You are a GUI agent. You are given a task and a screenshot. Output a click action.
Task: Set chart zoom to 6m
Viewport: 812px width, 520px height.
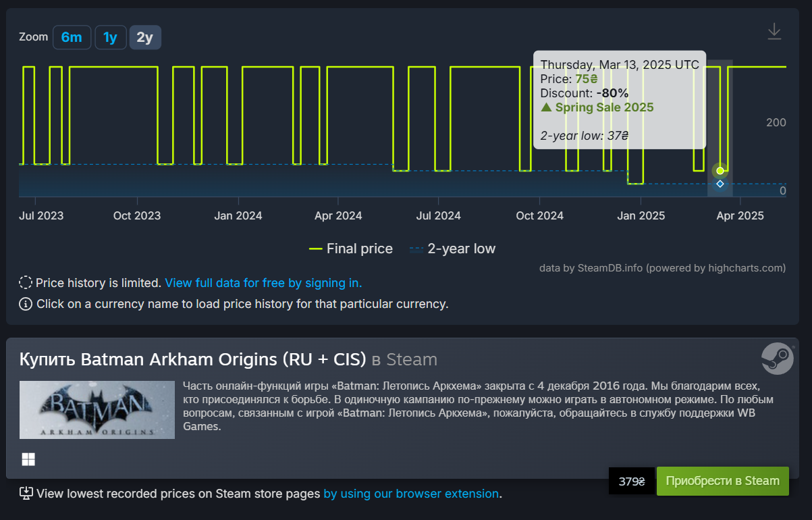click(72, 37)
